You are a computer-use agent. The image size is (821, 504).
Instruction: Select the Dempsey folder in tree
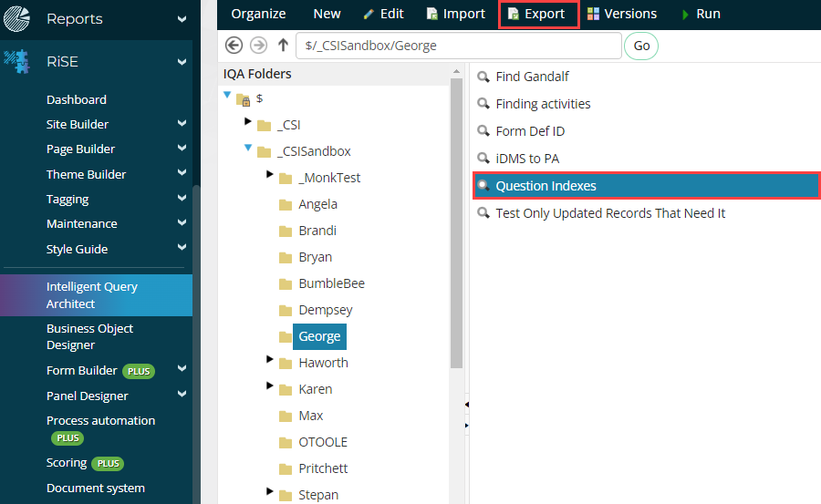[325, 310]
